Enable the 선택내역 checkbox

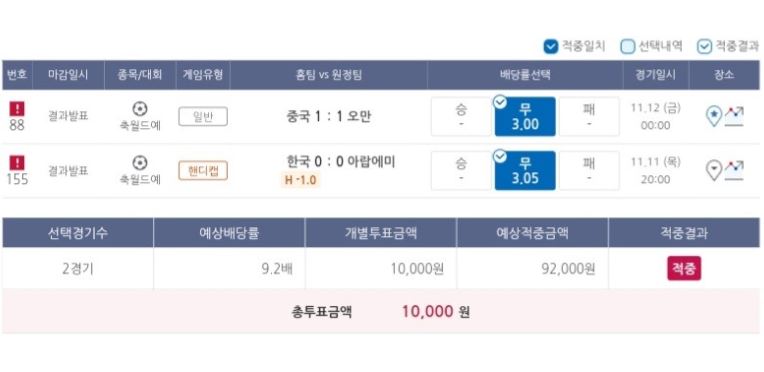click(x=628, y=46)
